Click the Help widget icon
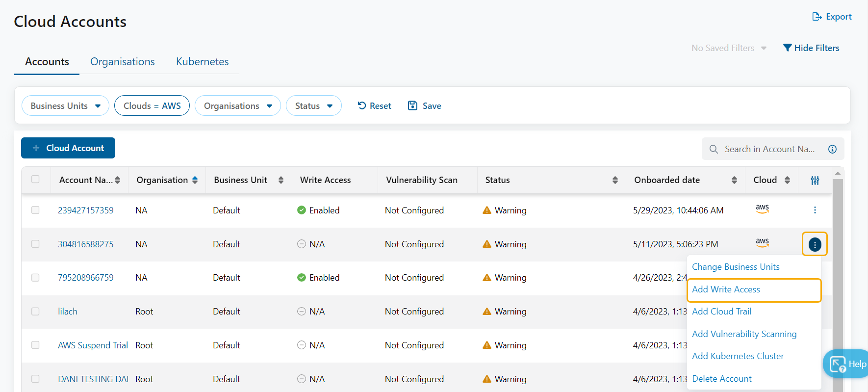 pyautogui.click(x=837, y=365)
